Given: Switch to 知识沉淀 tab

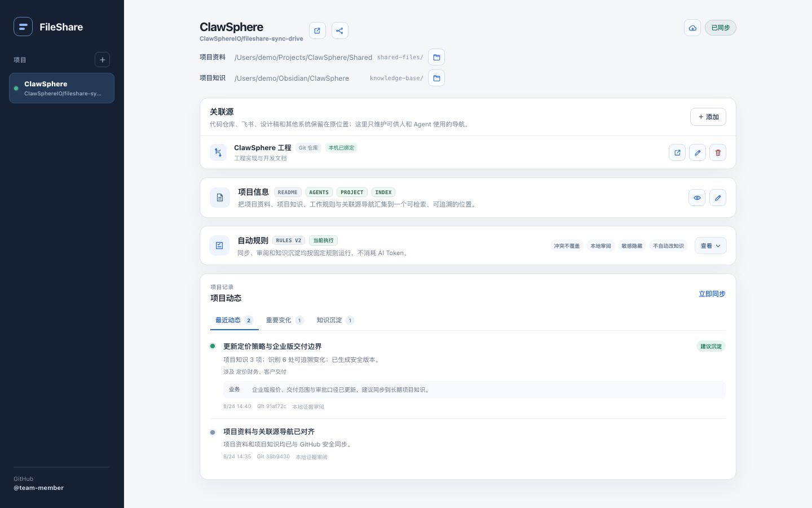Looking at the screenshot, I should (x=336, y=320).
